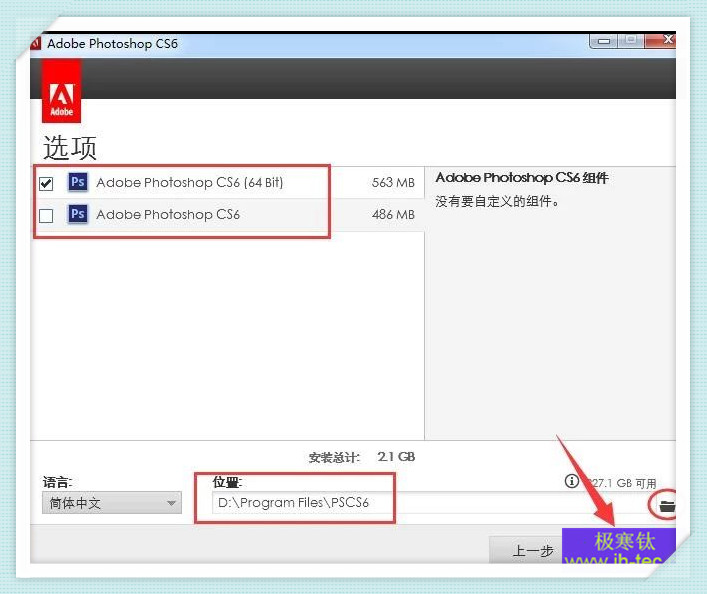
Task: Open the 简体中文 language dropdown
Action: click(112, 502)
